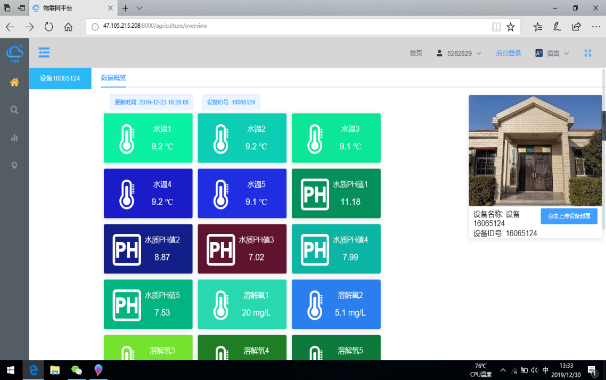Click the 溶解氧3 card label

coord(162,351)
